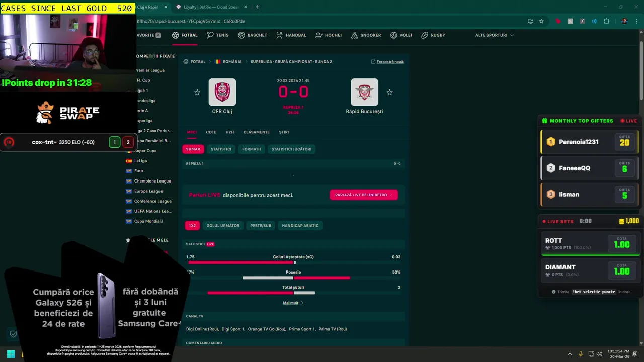Click the Champions League flag icon
This screenshot has width=644, height=362.
129,181
